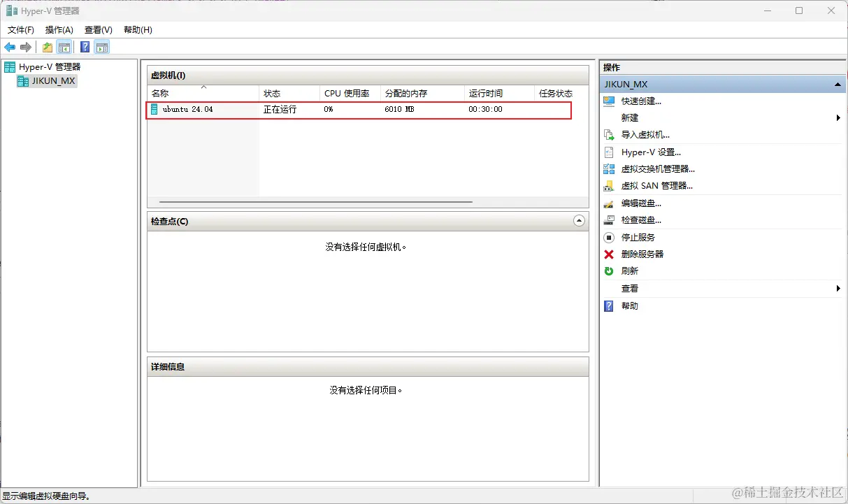Open the 帮助(H) menu

(x=138, y=30)
